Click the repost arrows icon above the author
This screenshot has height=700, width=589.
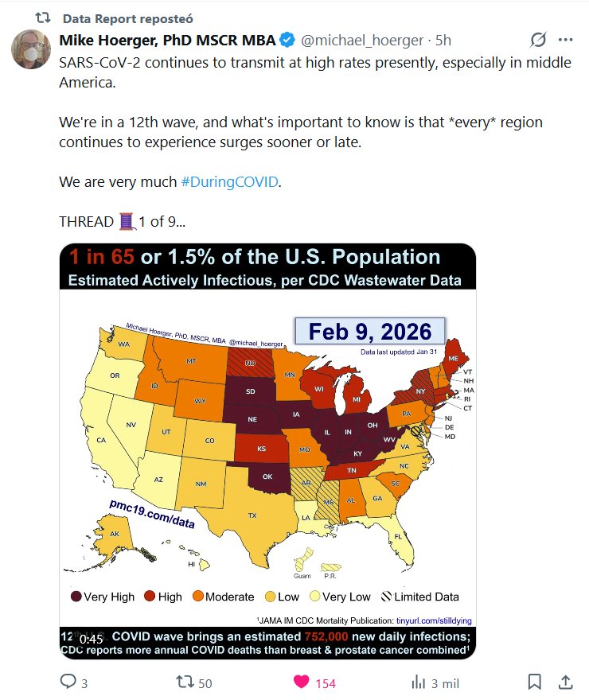tap(43, 17)
